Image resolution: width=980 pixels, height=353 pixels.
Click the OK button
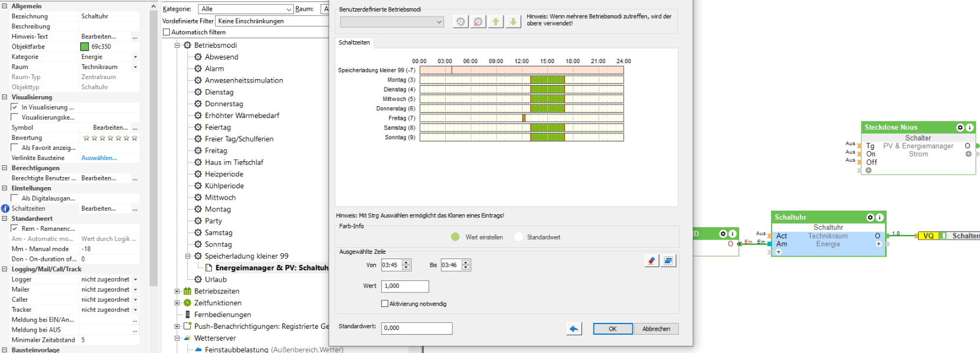tap(612, 329)
